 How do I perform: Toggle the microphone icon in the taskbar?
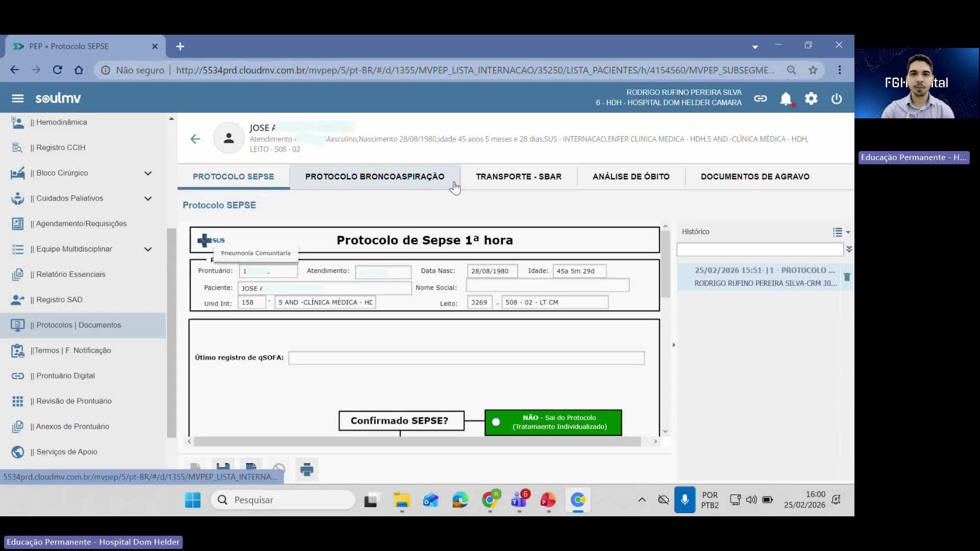[684, 500]
